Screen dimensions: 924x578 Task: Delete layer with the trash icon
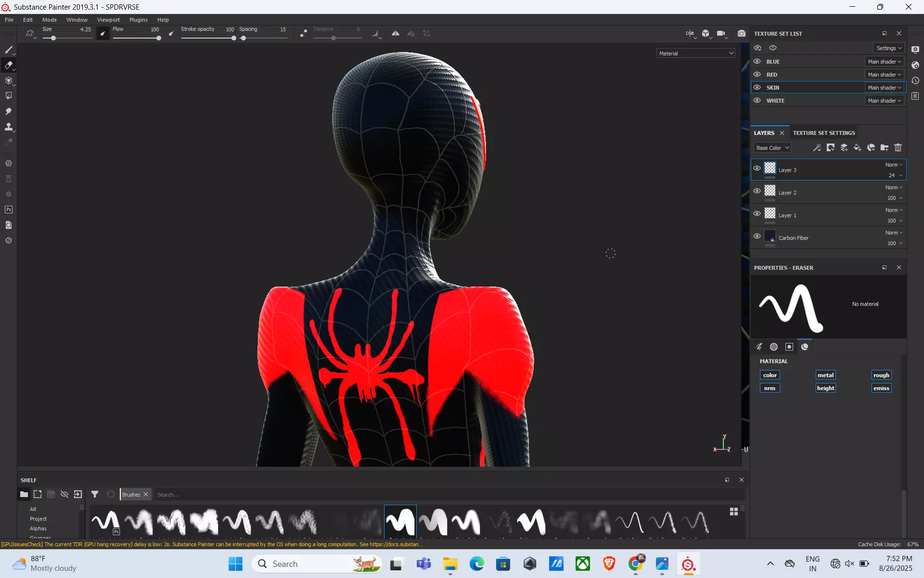pos(898,148)
